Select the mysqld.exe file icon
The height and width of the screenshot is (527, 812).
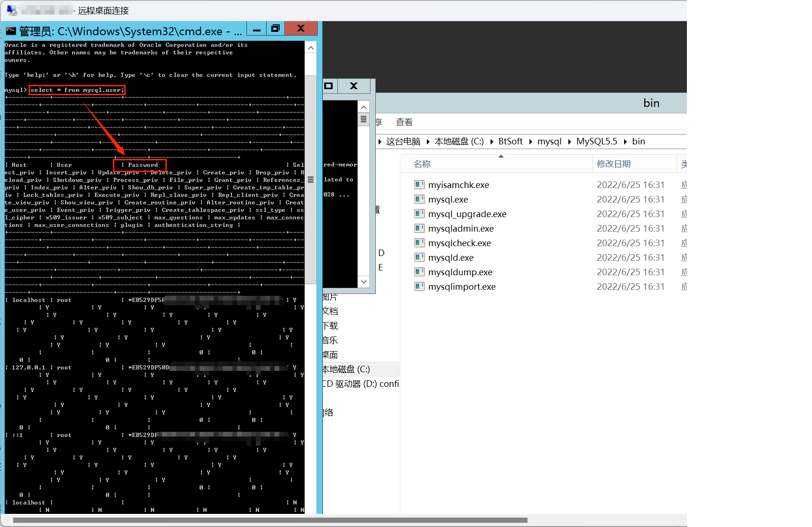pos(419,257)
